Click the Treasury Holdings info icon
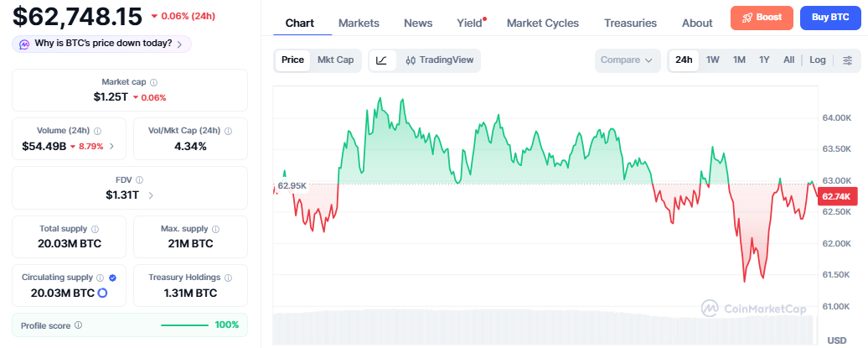 click(229, 278)
